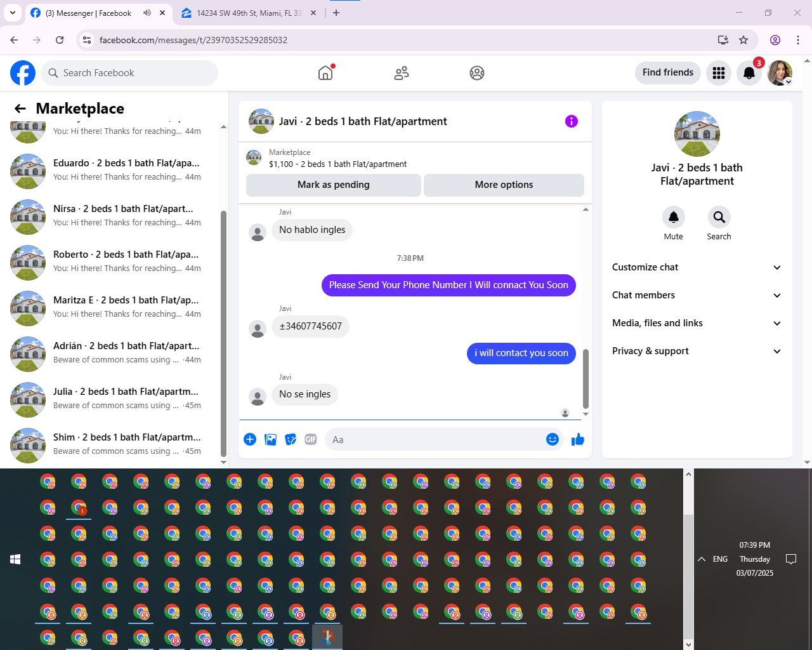
Task: Open the notifications bell with 3 badge
Action: 749,73
